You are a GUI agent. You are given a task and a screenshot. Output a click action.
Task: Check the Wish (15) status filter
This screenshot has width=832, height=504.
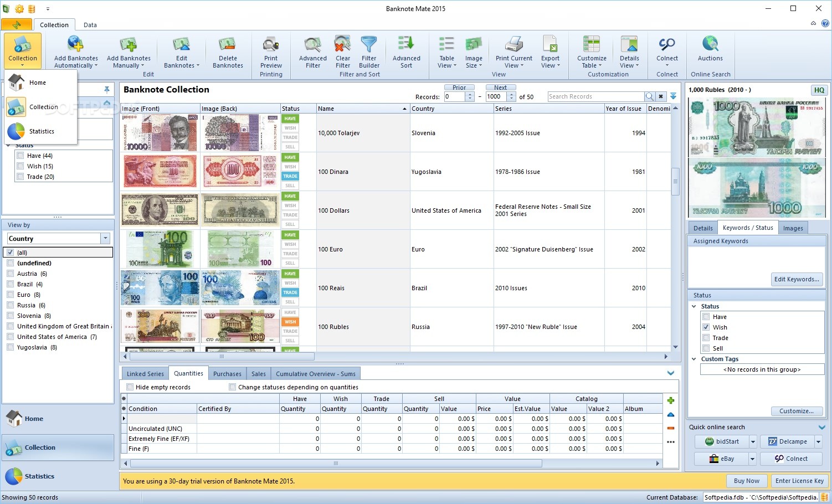pyautogui.click(x=20, y=166)
